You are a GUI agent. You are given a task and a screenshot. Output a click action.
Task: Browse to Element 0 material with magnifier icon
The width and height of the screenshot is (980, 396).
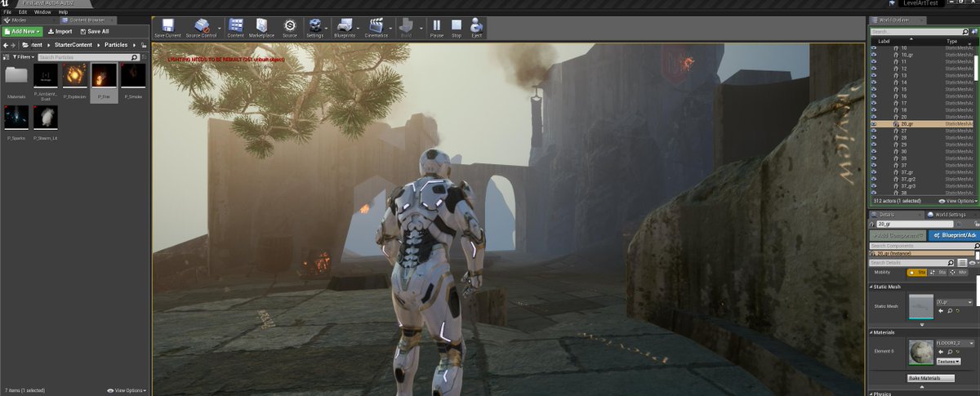point(949,352)
